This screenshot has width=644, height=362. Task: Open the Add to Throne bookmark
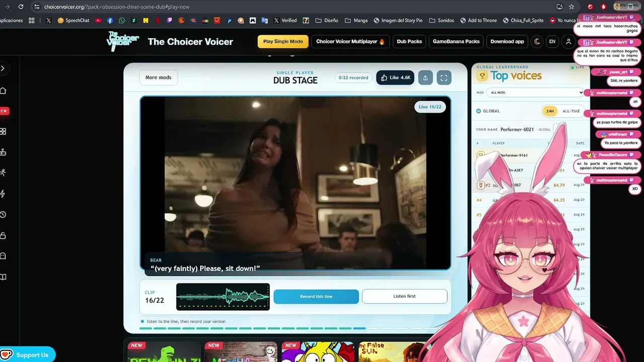pos(478,21)
